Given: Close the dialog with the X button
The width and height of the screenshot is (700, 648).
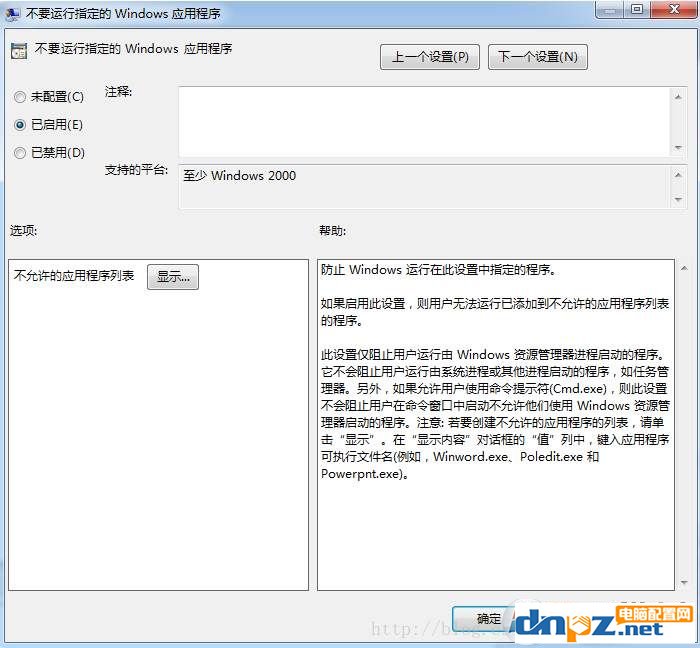Looking at the screenshot, I should [674, 9].
